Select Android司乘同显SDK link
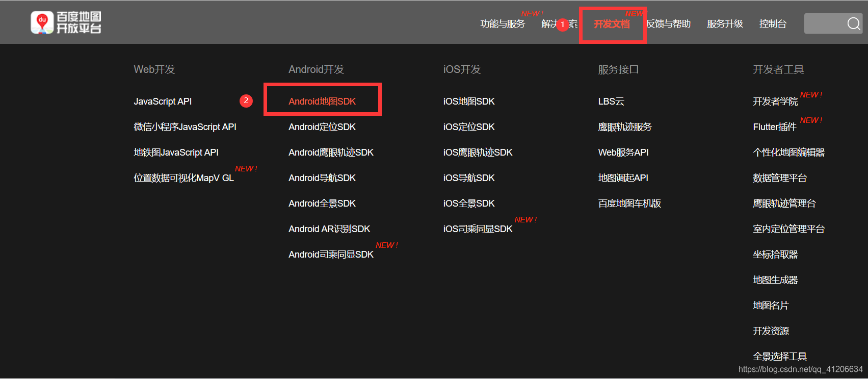868x379 pixels. coord(331,255)
